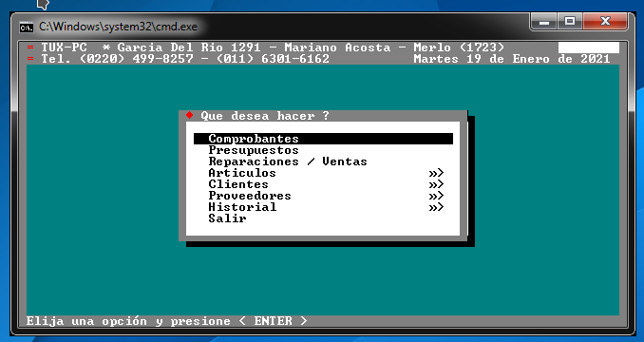
Task: Click the red diamond beside Que desea hacer
Action: pyautogui.click(x=189, y=115)
